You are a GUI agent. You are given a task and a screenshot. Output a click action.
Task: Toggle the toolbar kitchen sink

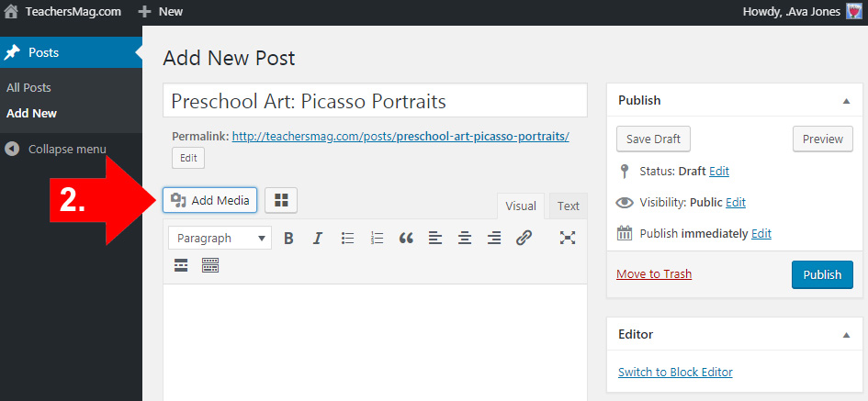tap(210, 265)
